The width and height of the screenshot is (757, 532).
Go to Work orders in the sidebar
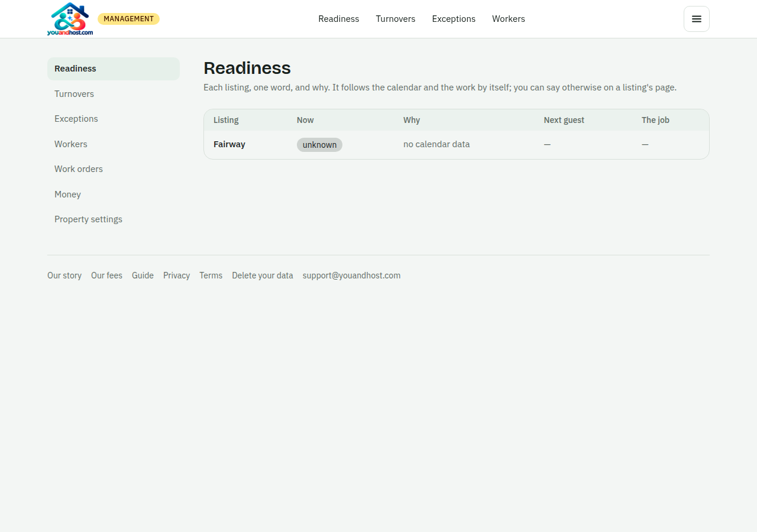[114, 169]
